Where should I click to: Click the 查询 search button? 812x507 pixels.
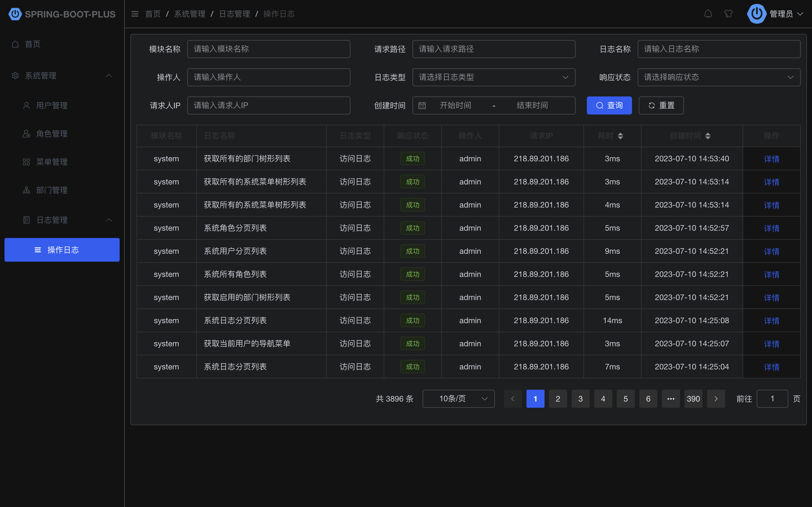(609, 106)
